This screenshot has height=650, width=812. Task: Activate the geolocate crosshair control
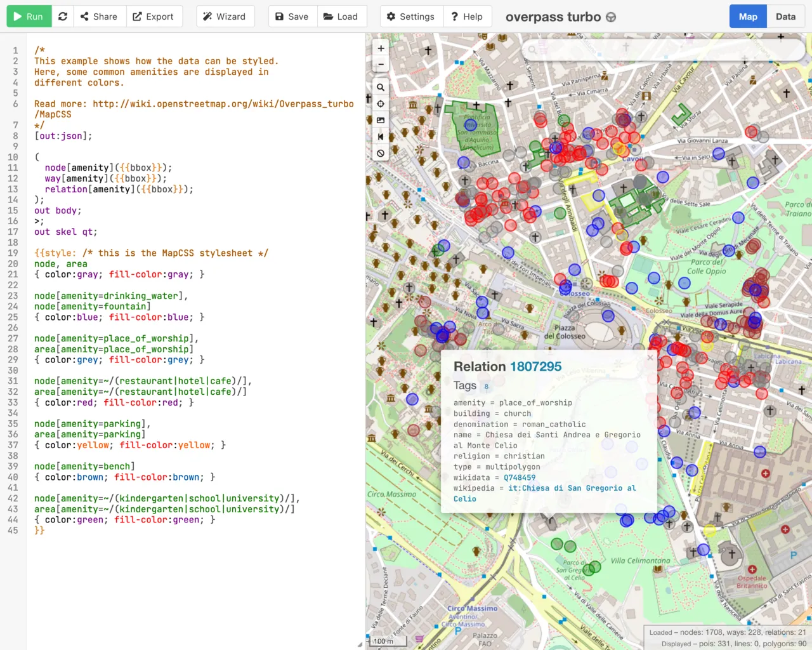pos(380,103)
